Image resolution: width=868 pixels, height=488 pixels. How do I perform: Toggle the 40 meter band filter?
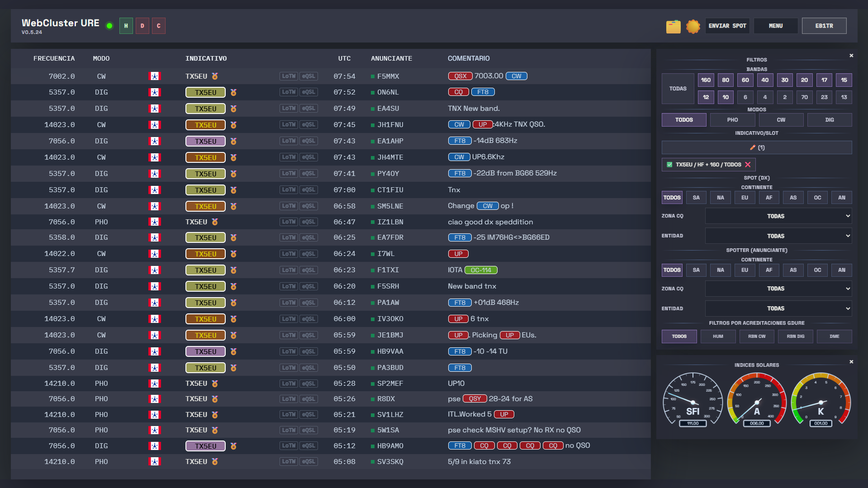tap(765, 80)
